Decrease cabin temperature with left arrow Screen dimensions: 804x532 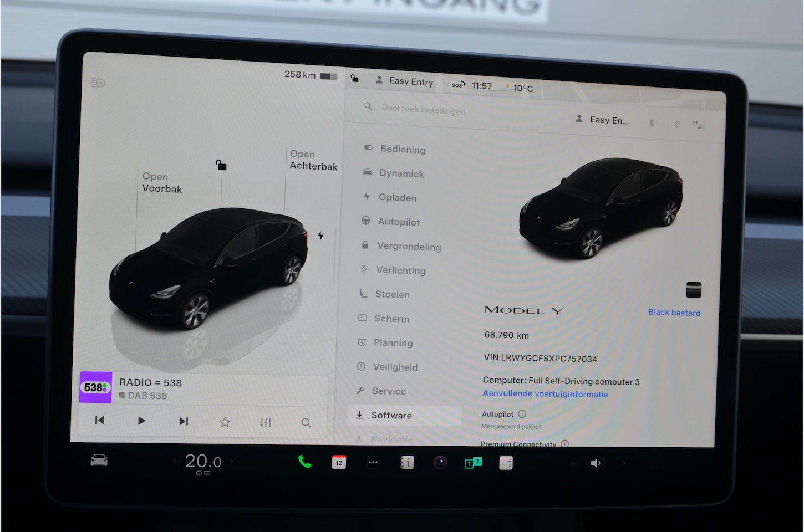tap(175, 461)
